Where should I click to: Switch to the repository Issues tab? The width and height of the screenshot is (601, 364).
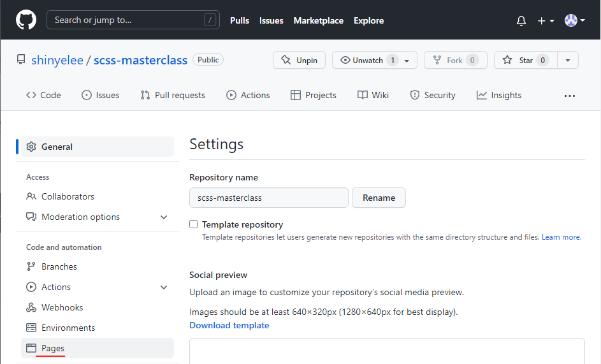coord(101,95)
